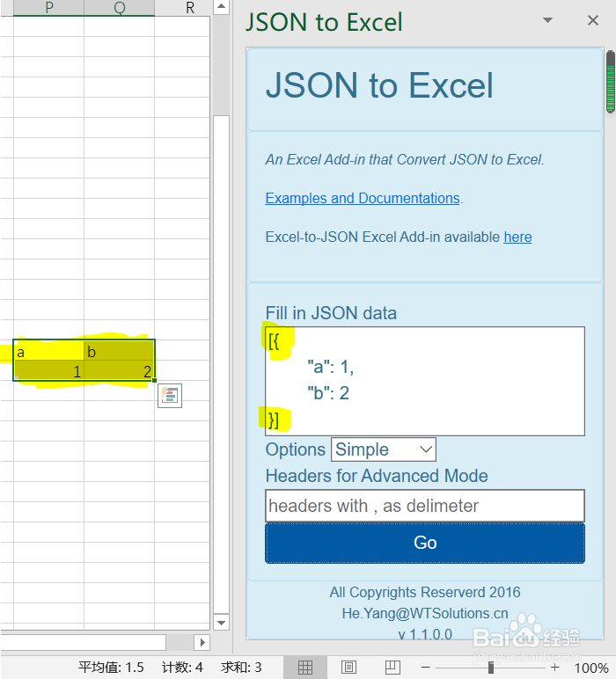
Task: Click the 计数: 4 status bar entry
Action: tap(182, 668)
